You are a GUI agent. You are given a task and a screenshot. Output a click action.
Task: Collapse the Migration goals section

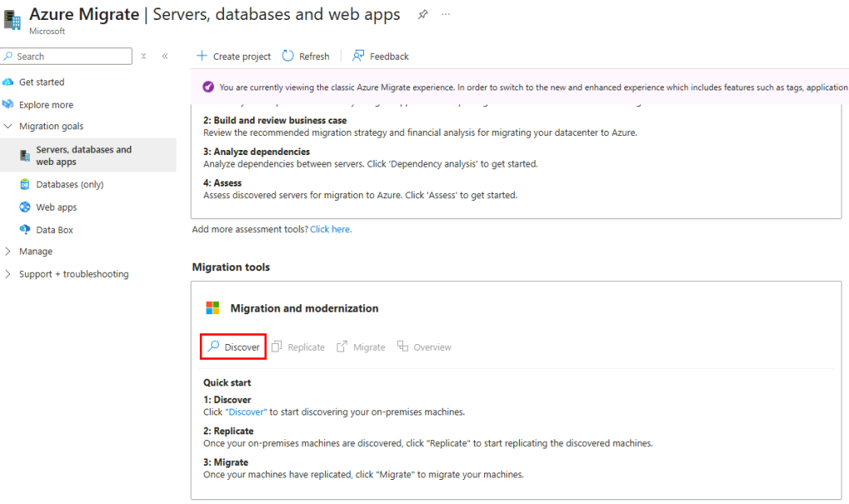point(7,126)
